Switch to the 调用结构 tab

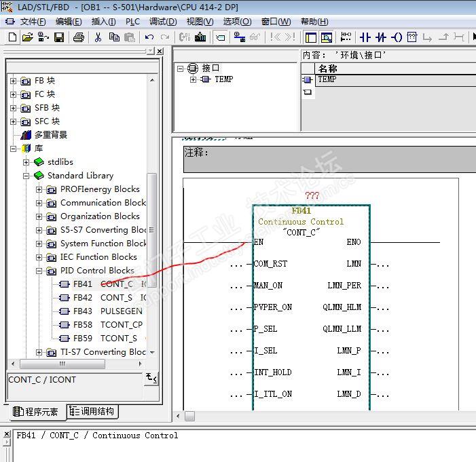pyautogui.click(x=92, y=411)
